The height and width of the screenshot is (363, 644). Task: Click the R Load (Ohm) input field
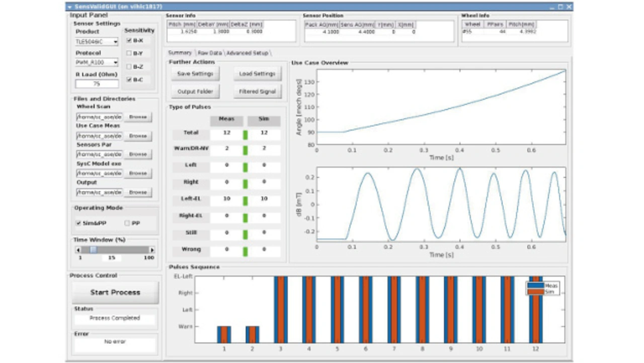point(97,84)
